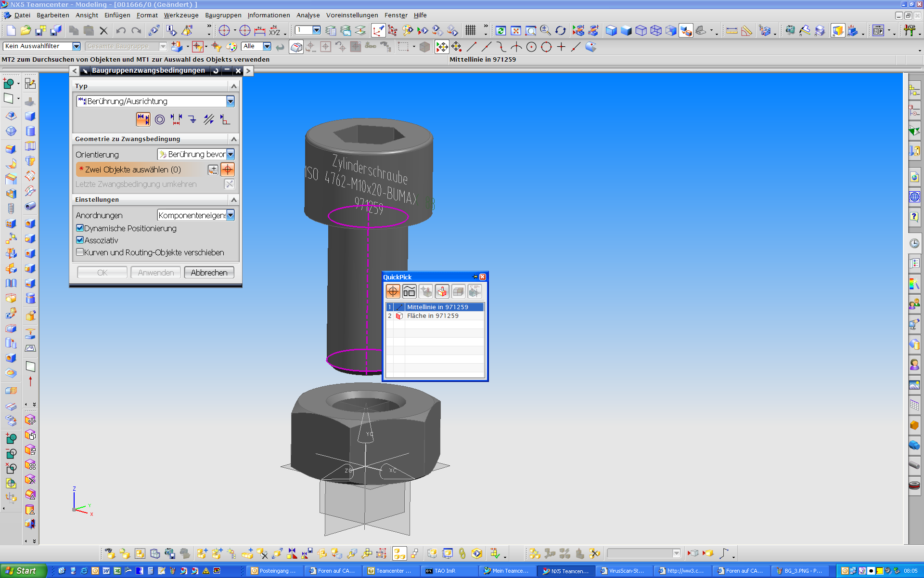Click the Delete X toolbar icon
The image size is (924, 578).
pos(103,30)
